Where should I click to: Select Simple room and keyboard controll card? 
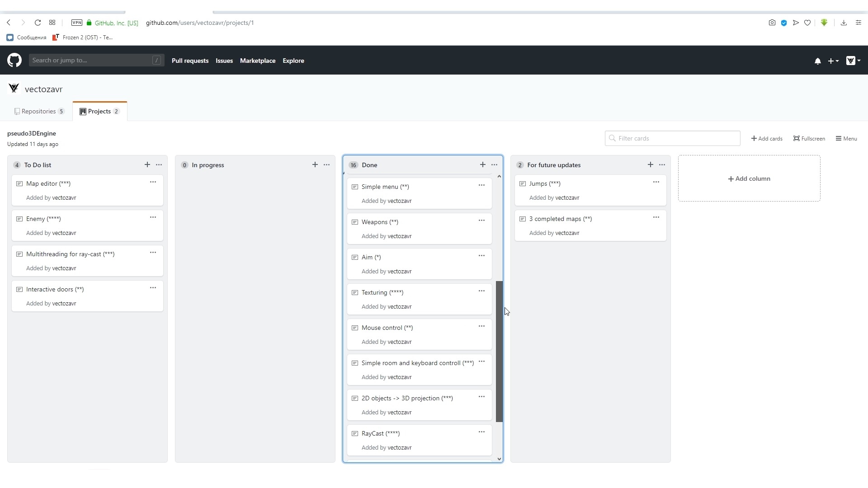coord(420,370)
